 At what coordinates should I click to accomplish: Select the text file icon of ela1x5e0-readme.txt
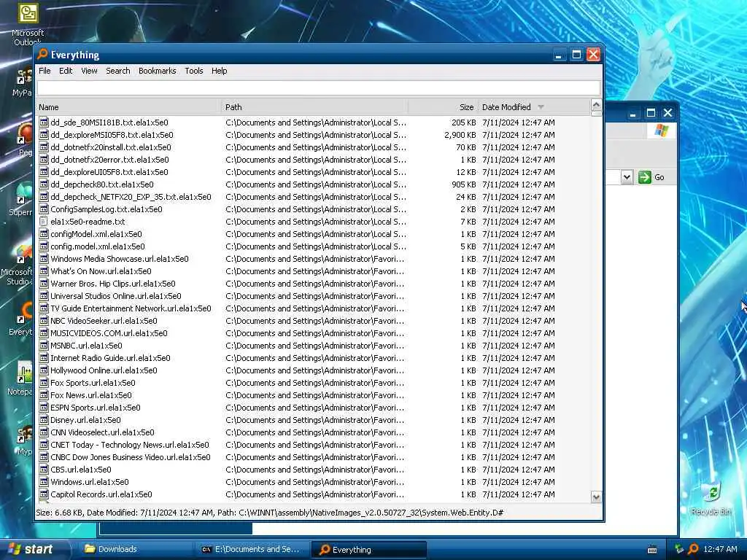[x=44, y=222]
